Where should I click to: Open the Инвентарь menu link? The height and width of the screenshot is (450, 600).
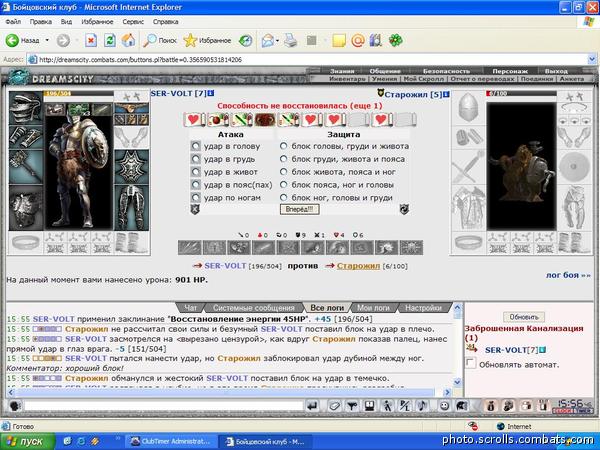(x=347, y=78)
